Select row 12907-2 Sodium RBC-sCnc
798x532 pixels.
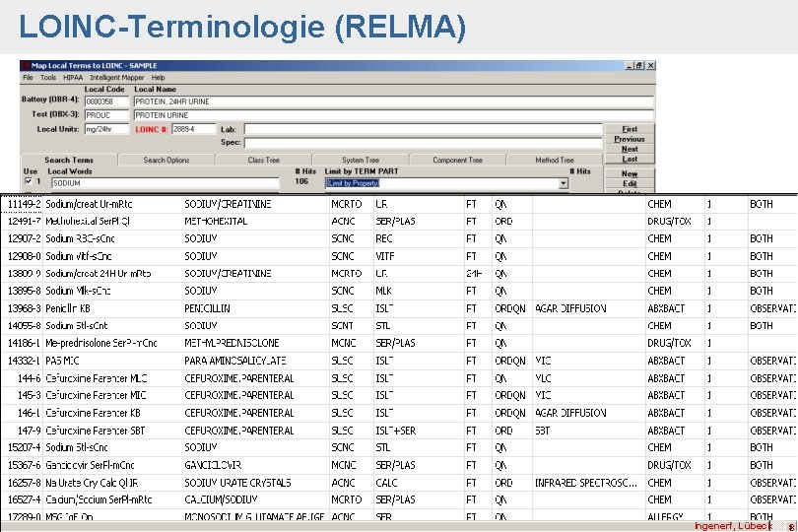pos(399,238)
